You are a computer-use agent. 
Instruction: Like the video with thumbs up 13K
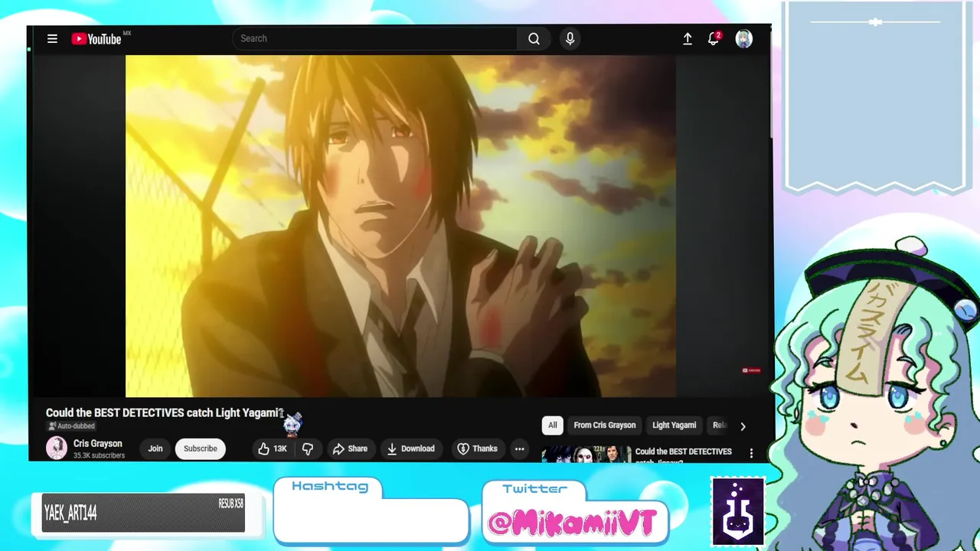coord(273,448)
